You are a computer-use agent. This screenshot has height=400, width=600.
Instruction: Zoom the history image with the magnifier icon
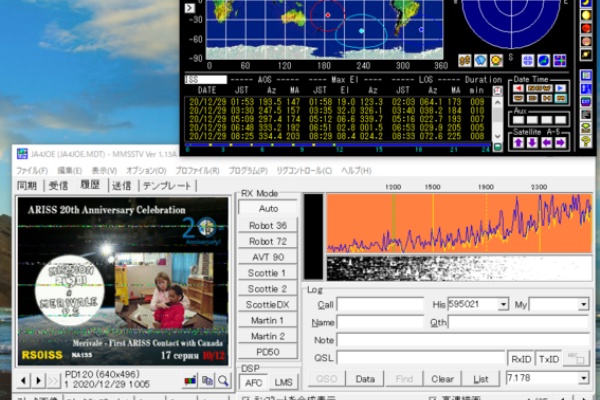pyautogui.click(x=223, y=380)
